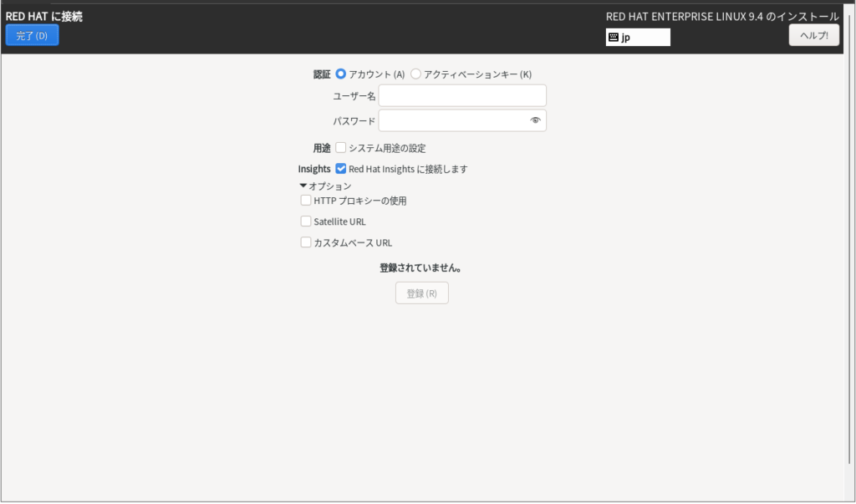Screen dimensions: 856x504
Task: Tick the Satellite URL checkbox
Action: [x=306, y=221]
